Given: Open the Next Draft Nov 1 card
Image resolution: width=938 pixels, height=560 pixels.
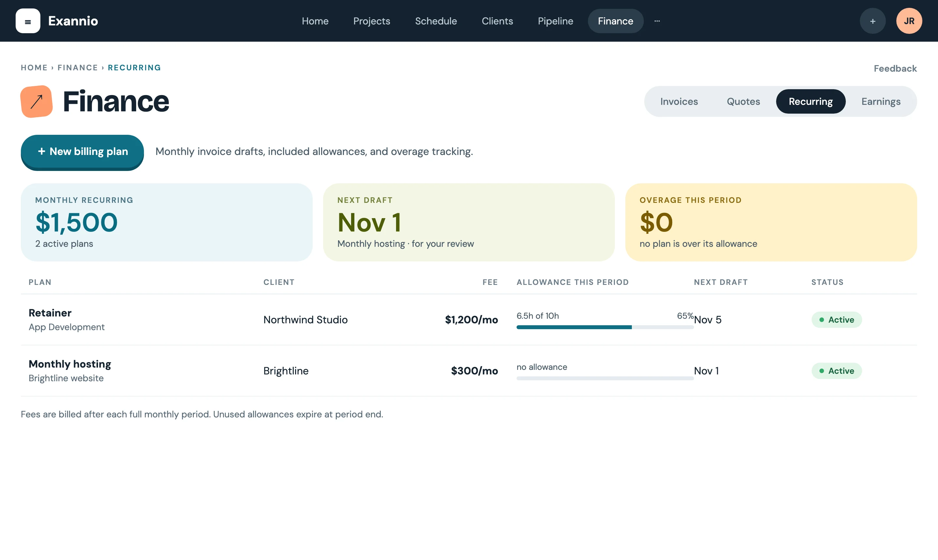Looking at the screenshot, I should pos(468,222).
